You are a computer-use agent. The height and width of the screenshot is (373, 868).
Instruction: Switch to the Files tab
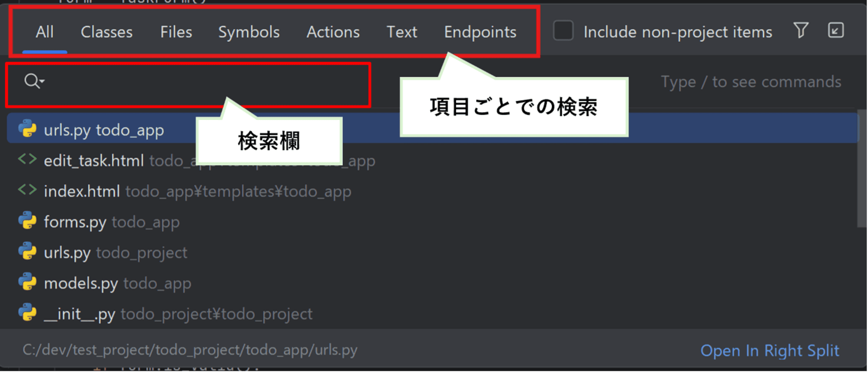tap(176, 32)
